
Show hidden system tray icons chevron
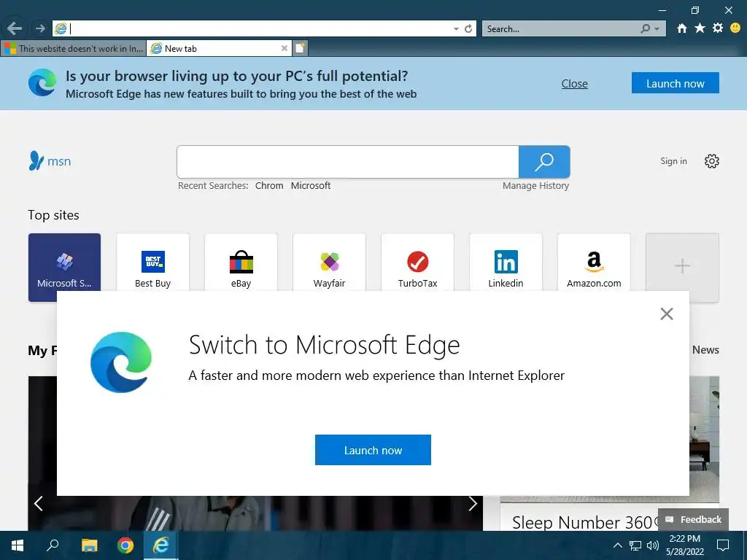tap(617, 545)
